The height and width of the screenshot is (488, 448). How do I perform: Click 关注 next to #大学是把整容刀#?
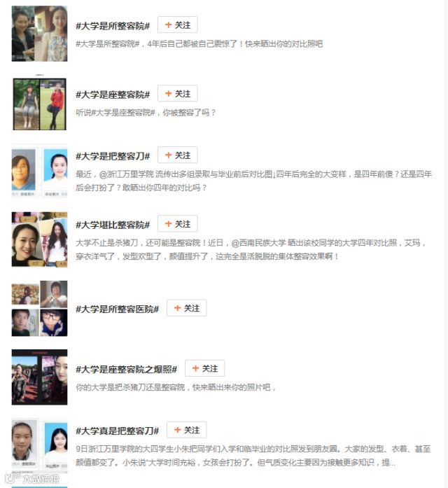[177, 155]
